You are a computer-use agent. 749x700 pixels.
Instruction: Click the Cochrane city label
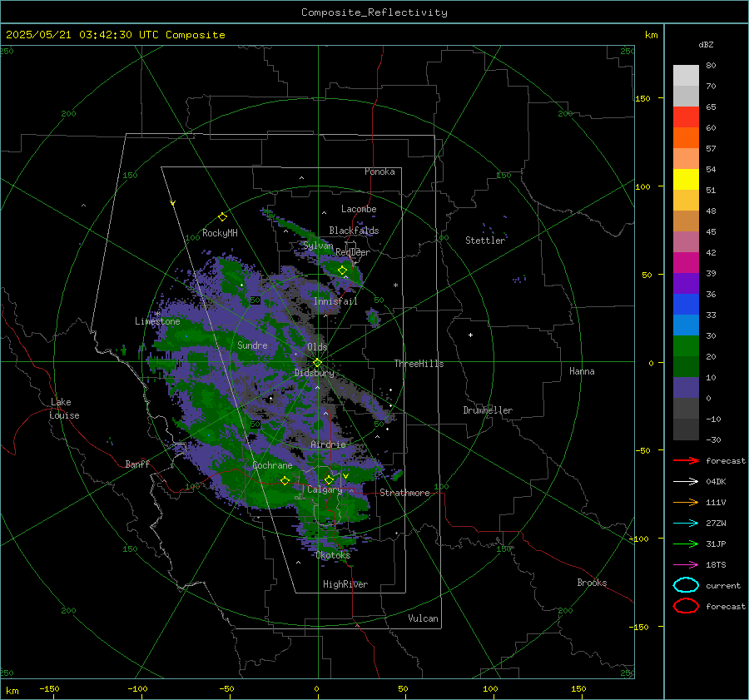pos(272,465)
